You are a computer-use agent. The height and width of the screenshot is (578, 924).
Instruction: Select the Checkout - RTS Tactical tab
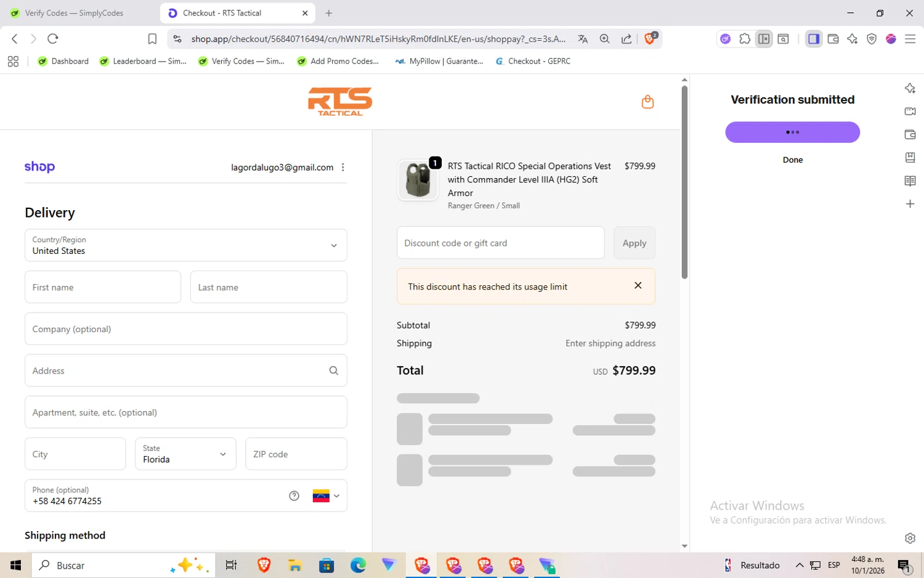click(238, 13)
